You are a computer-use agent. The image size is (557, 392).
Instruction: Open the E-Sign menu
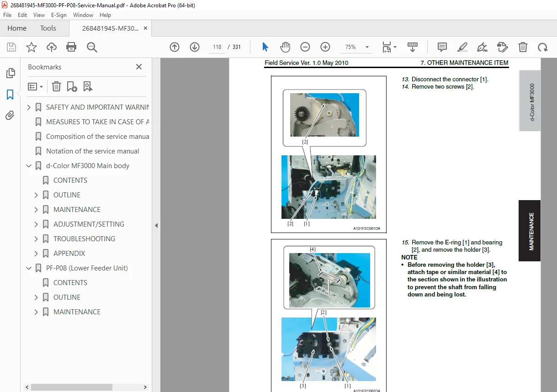tap(59, 15)
